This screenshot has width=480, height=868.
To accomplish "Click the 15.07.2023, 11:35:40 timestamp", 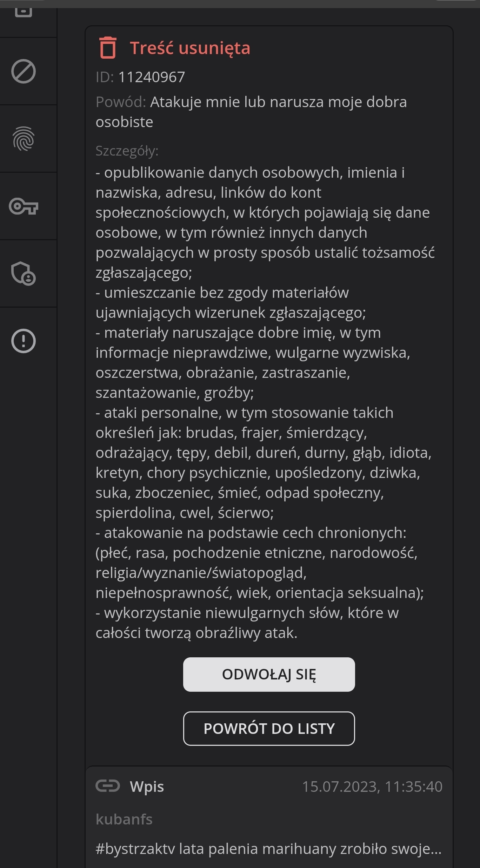I will point(372,787).
